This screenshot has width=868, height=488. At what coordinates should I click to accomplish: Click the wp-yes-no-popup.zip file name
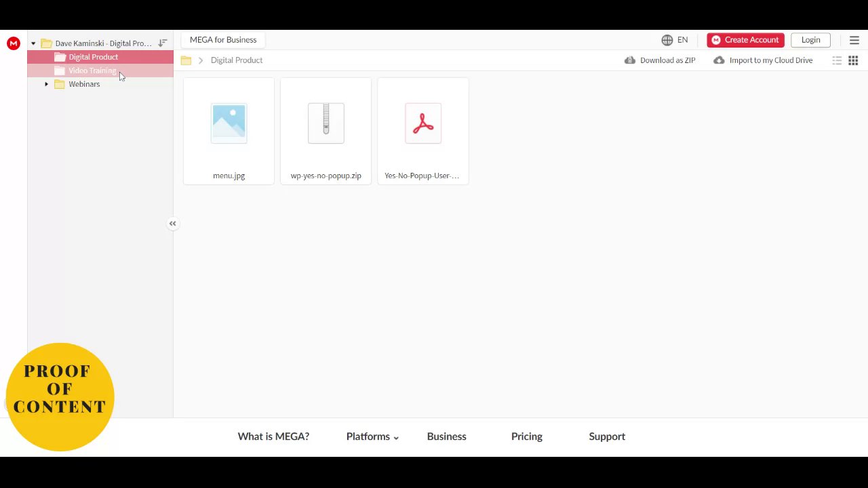[x=326, y=176]
